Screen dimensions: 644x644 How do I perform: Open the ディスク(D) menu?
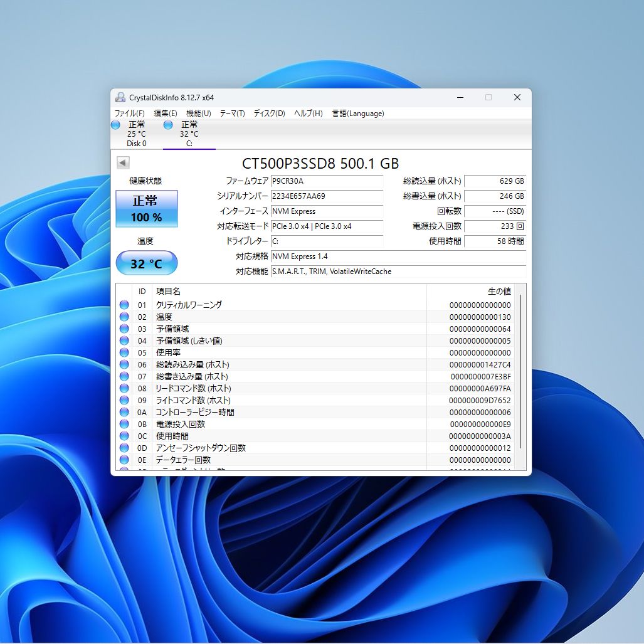click(270, 113)
